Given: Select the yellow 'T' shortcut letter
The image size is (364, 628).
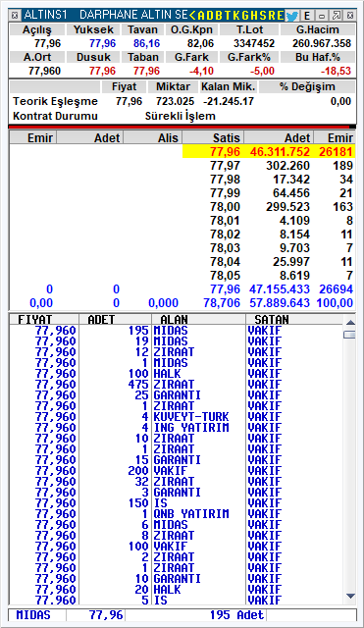Looking at the screenshot, I should (227, 16).
